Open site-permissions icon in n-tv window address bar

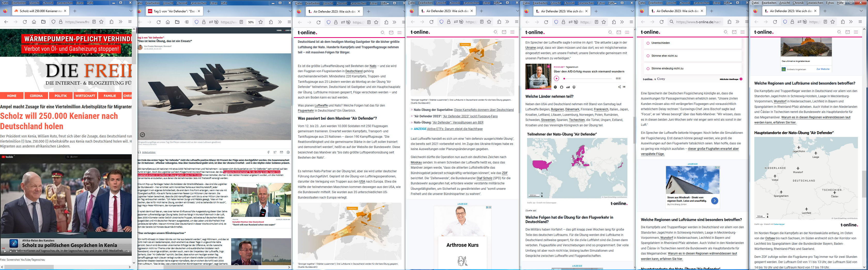211,22
